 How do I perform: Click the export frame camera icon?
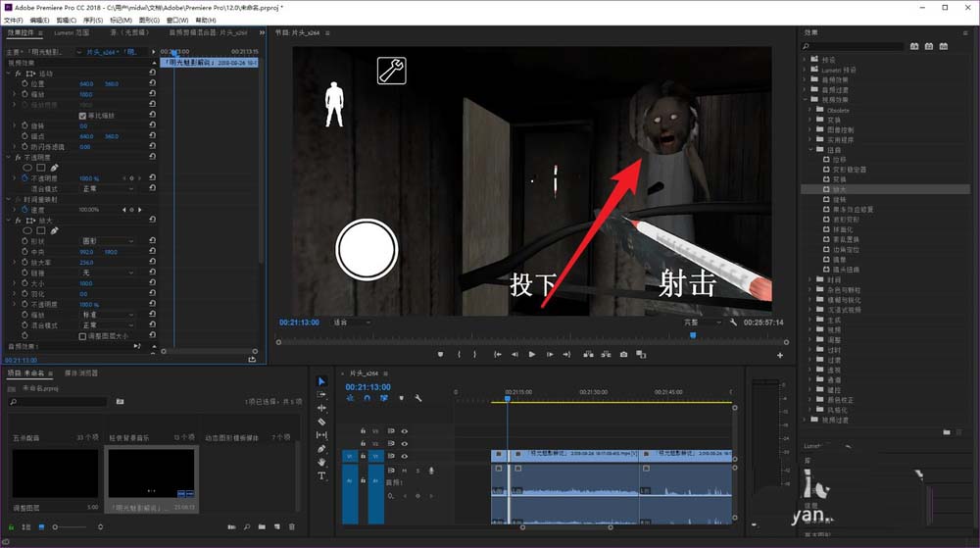point(623,354)
